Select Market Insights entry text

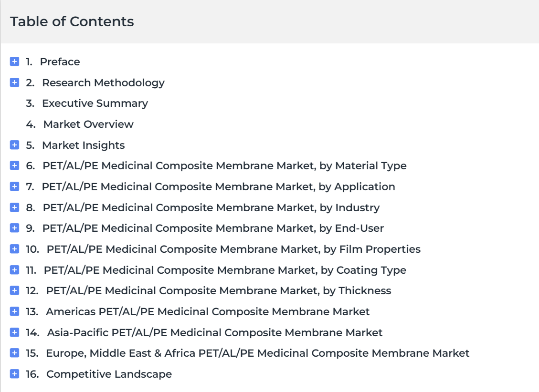point(83,145)
